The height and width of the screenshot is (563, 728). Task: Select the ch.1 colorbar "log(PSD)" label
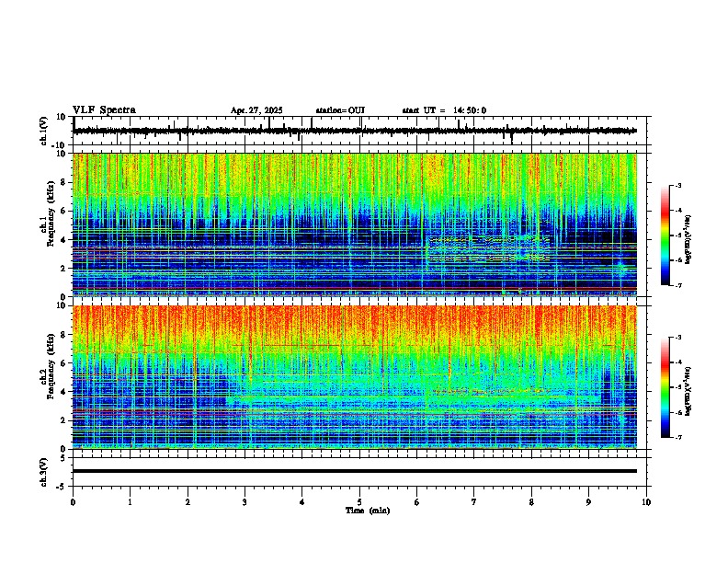click(688, 240)
